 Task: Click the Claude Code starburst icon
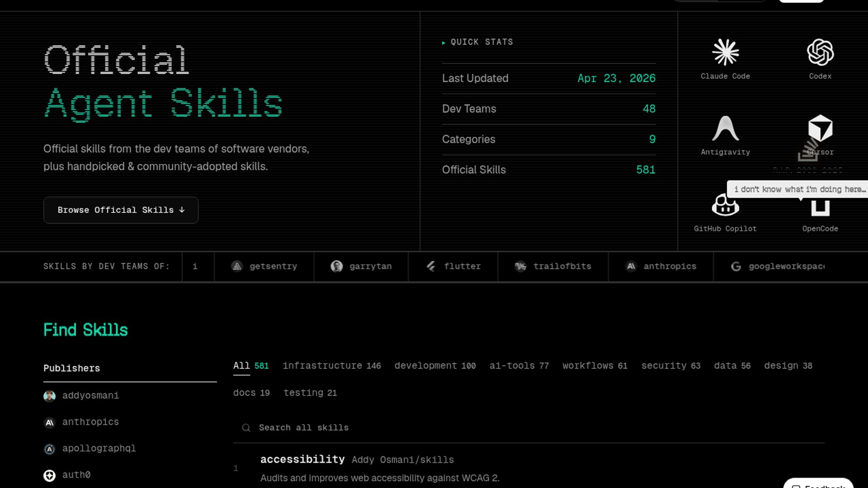[x=725, y=52]
